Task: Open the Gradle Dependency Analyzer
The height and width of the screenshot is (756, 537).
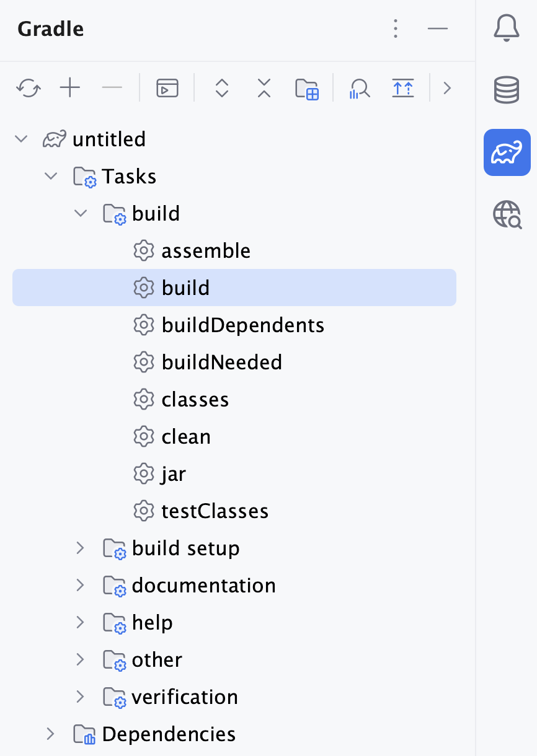Action: coord(359,88)
